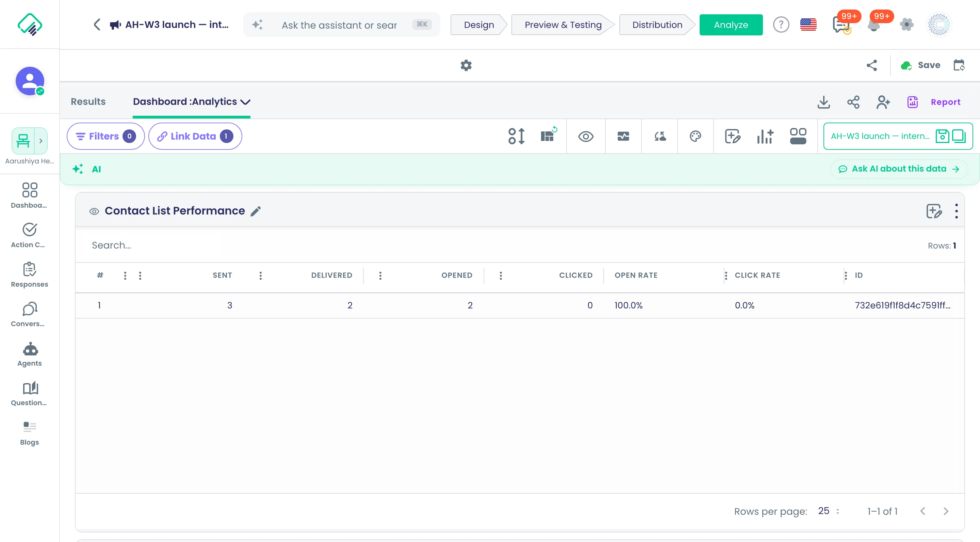Click the Link Data button
This screenshot has width=980, height=542.
tap(195, 136)
